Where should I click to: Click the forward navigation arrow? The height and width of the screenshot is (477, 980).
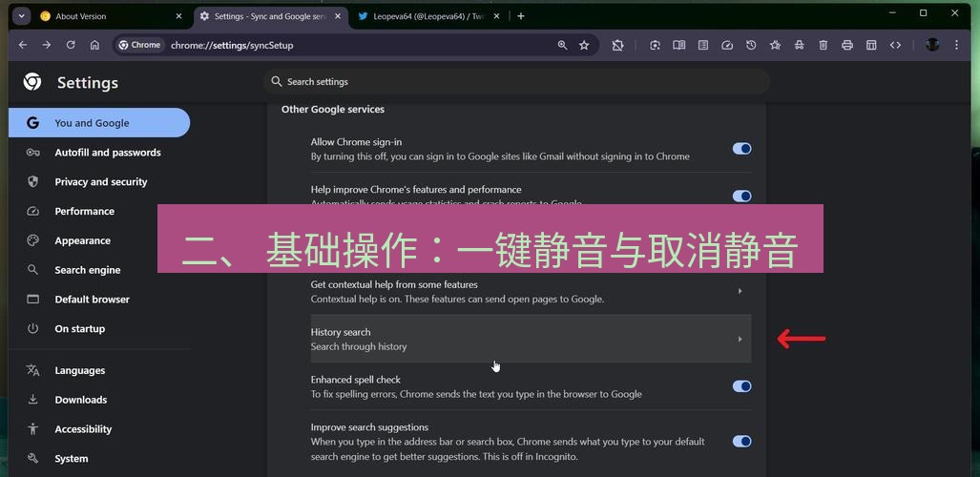(x=46, y=45)
